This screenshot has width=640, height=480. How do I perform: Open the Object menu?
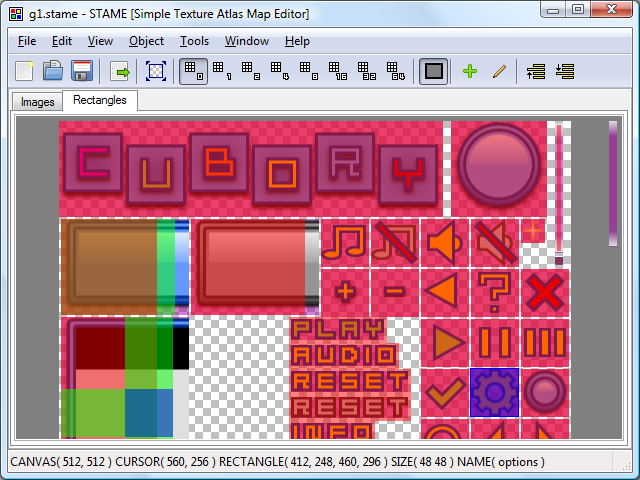tap(146, 41)
